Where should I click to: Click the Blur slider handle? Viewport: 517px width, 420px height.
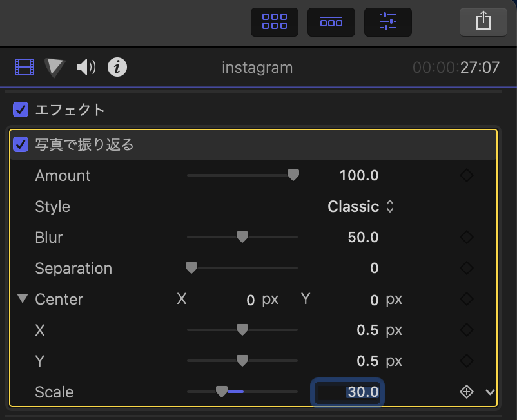click(242, 237)
